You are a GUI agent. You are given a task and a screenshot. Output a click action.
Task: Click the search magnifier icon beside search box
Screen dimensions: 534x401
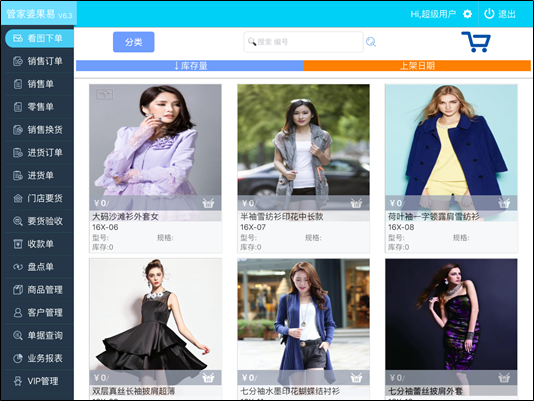pyautogui.click(x=371, y=42)
